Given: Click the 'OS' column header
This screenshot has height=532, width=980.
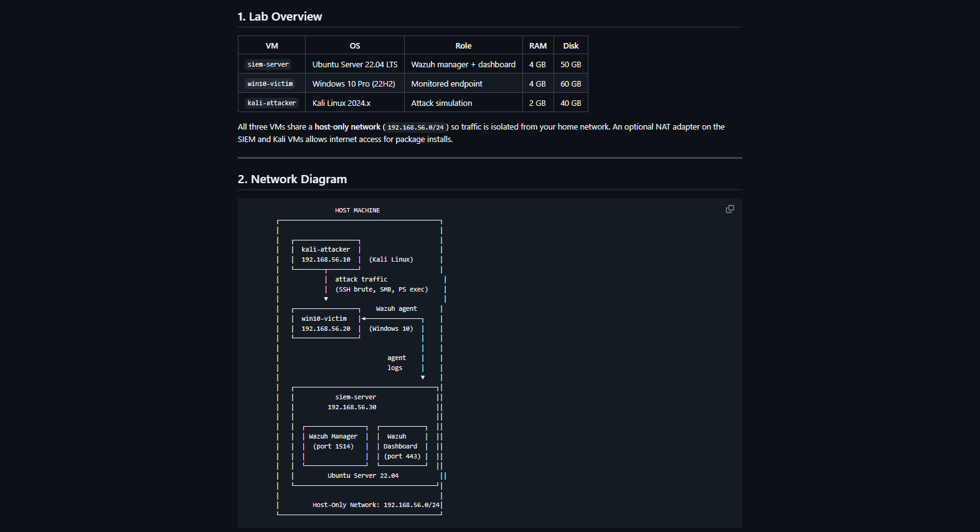Looking at the screenshot, I should (355, 45).
